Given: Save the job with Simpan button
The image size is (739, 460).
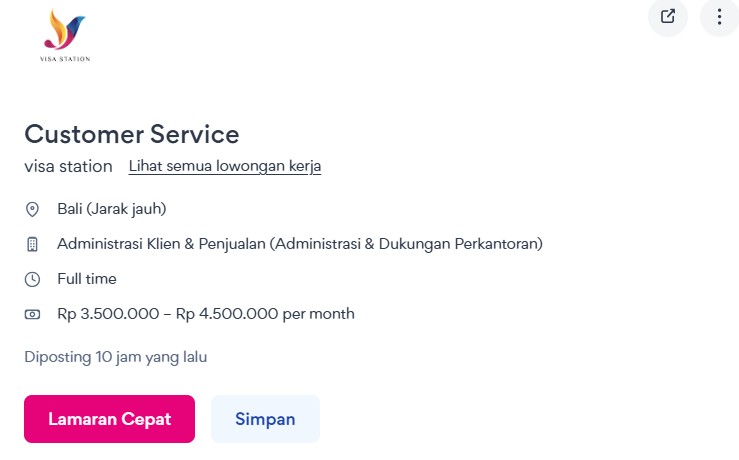Looking at the screenshot, I should point(265,419).
